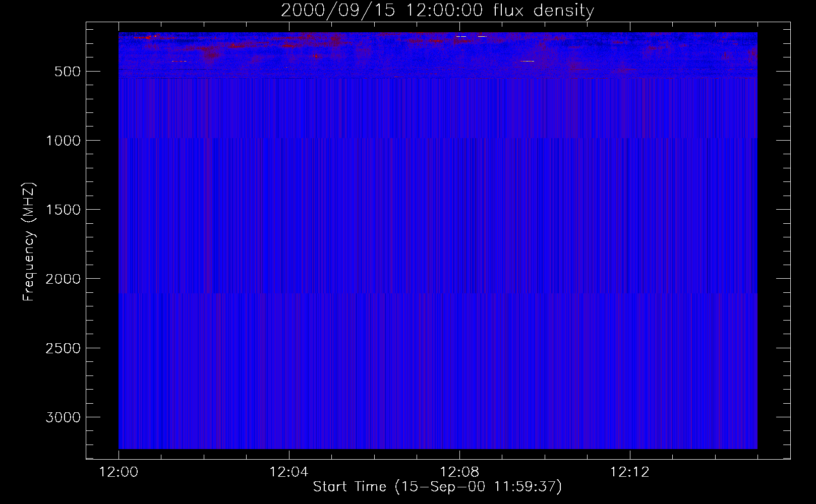
Task: Select the 'Frequency (MHZ)' y-axis label
Action: (29, 242)
